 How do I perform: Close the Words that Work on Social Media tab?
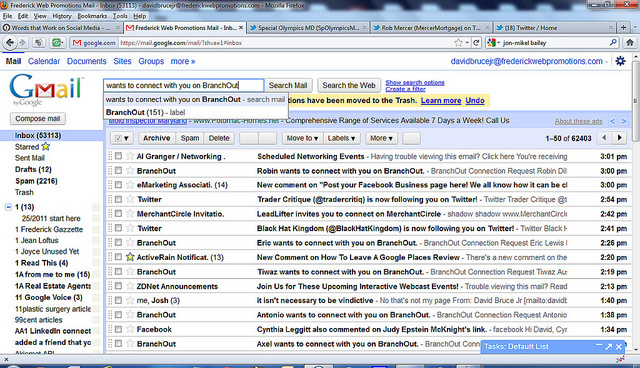click(118, 28)
